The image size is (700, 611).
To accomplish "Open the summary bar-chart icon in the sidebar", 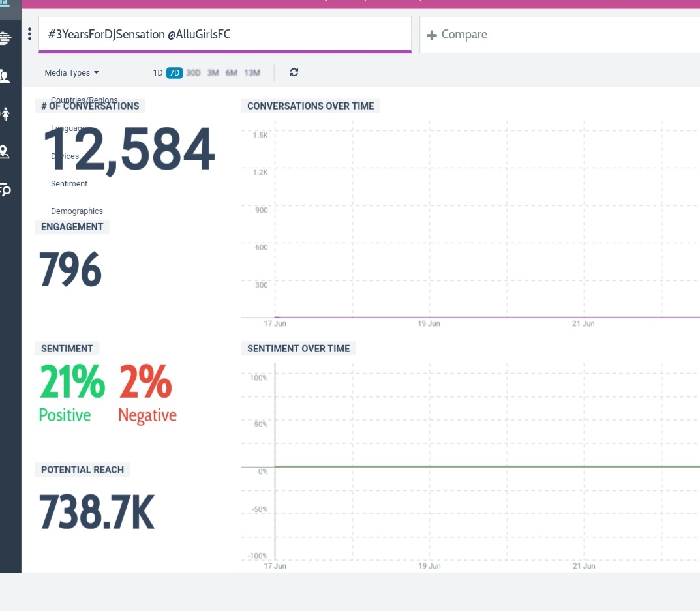I will pos(5,3).
